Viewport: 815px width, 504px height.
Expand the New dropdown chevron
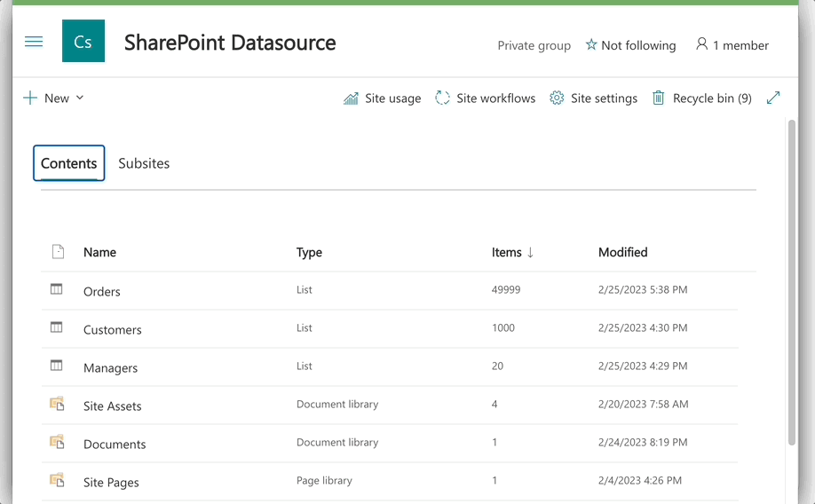[x=80, y=98]
